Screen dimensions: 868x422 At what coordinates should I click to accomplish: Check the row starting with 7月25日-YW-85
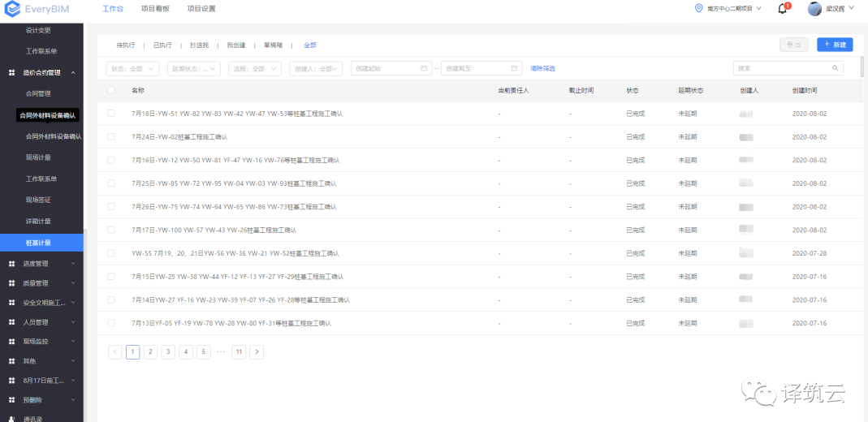pos(111,183)
